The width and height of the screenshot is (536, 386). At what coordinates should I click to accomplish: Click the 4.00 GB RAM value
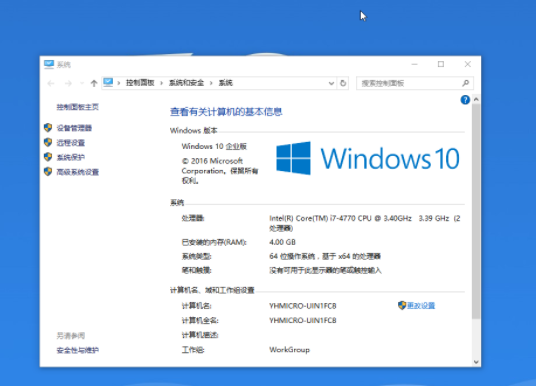[282, 242]
